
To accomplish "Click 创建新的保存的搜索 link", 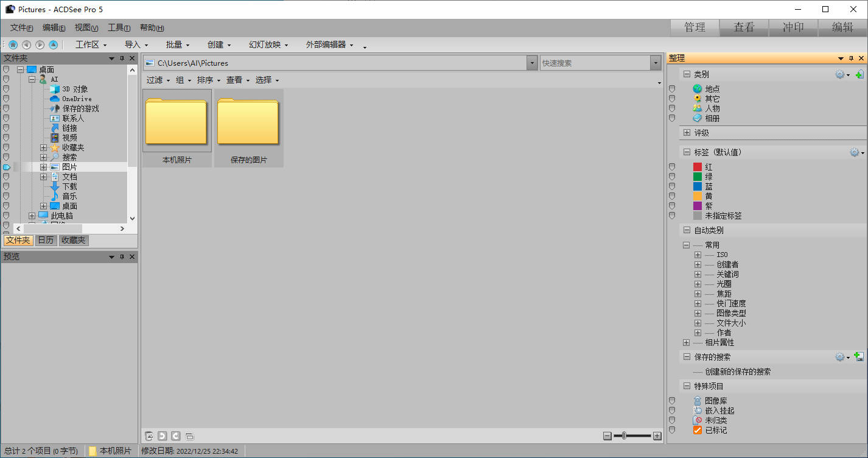I will 738,372.
